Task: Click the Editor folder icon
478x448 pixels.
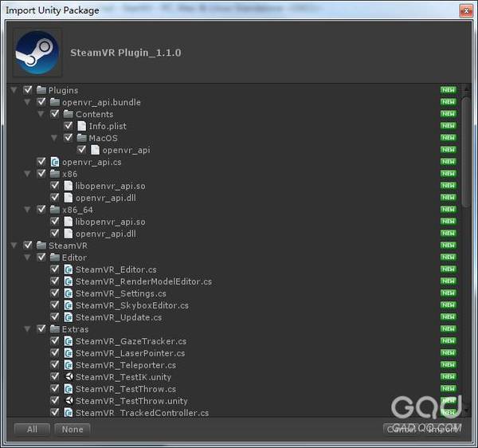Action: coord(54,257)
